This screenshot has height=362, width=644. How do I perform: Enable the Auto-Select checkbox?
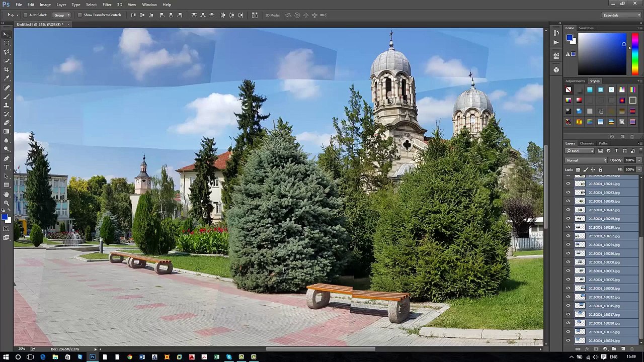26,15
